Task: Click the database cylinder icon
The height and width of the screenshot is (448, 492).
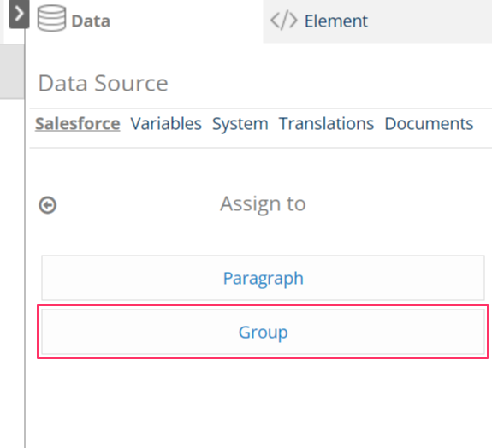Action: [52, 19]
